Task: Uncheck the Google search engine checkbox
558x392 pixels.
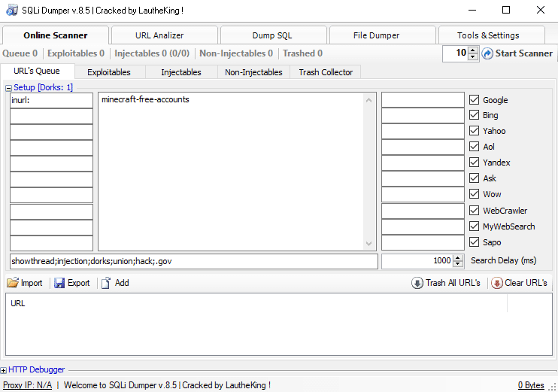Action: point(474,99)
